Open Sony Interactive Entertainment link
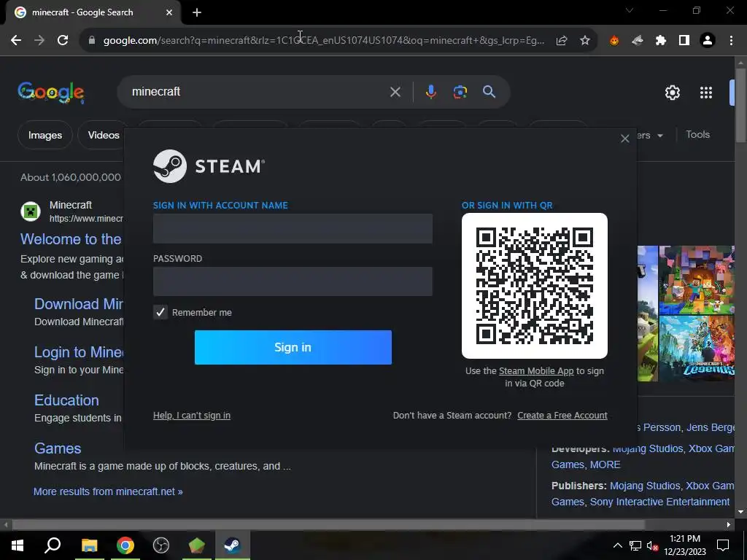The width and height of the screenshot is (747, 560). (659, 502)
